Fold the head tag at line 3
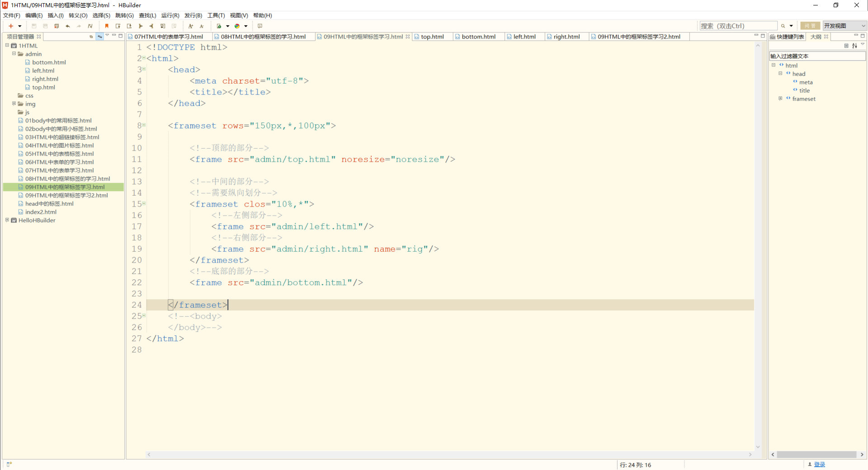Viewport: 868px width, 470px height. 144,69
